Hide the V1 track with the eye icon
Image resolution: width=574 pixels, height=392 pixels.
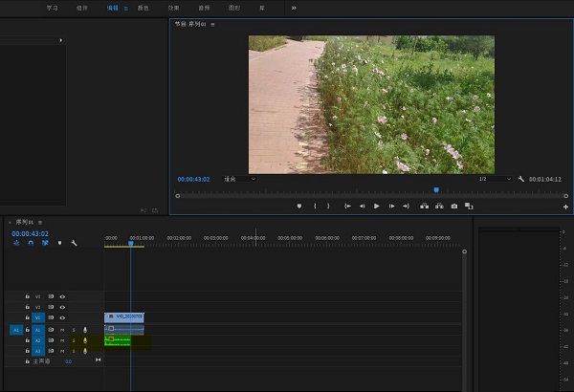62,317
